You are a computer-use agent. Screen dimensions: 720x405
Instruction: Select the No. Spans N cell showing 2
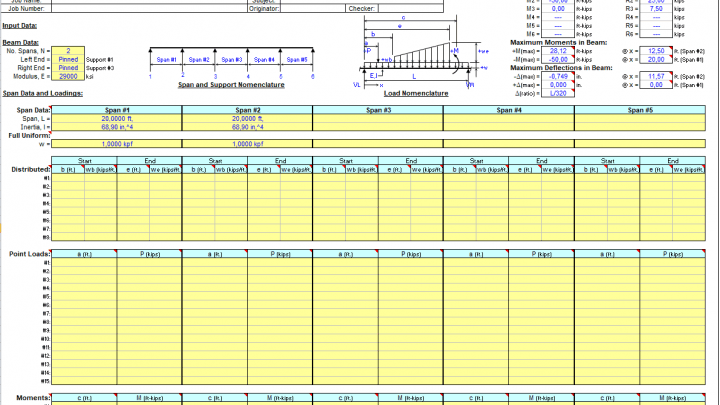tap(68, 51)
